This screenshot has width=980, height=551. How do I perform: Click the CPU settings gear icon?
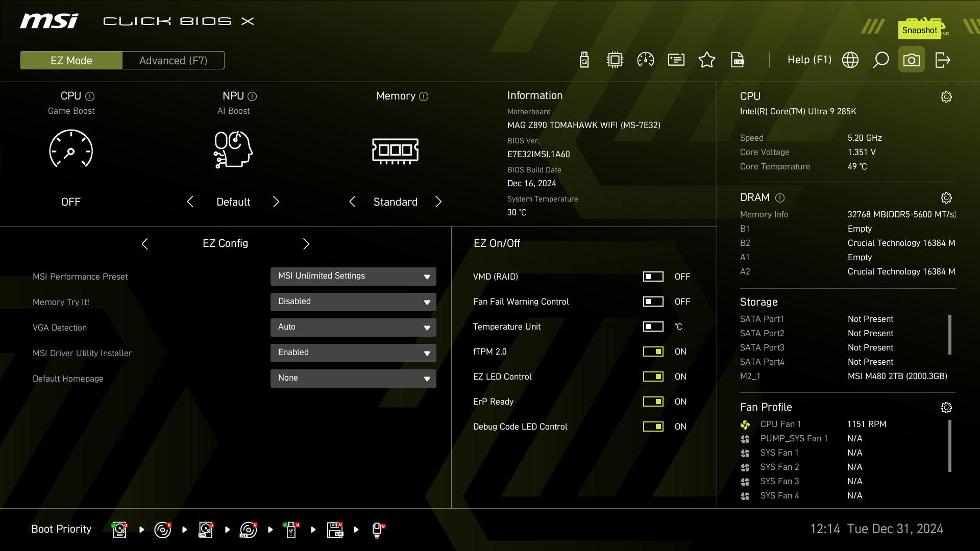[x=946, y=97]
